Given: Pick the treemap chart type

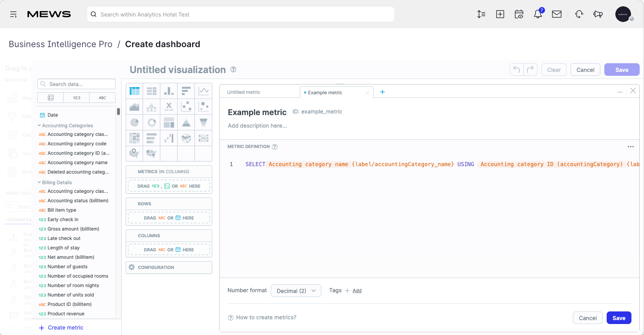Looking at the screenshot, I should click(x=169, y=123).
